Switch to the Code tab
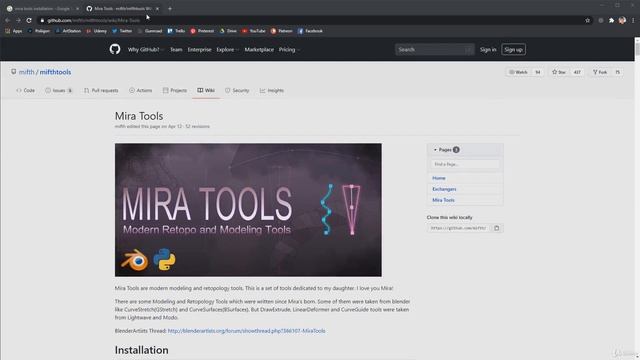640x360 pixels. click(25, 90)
